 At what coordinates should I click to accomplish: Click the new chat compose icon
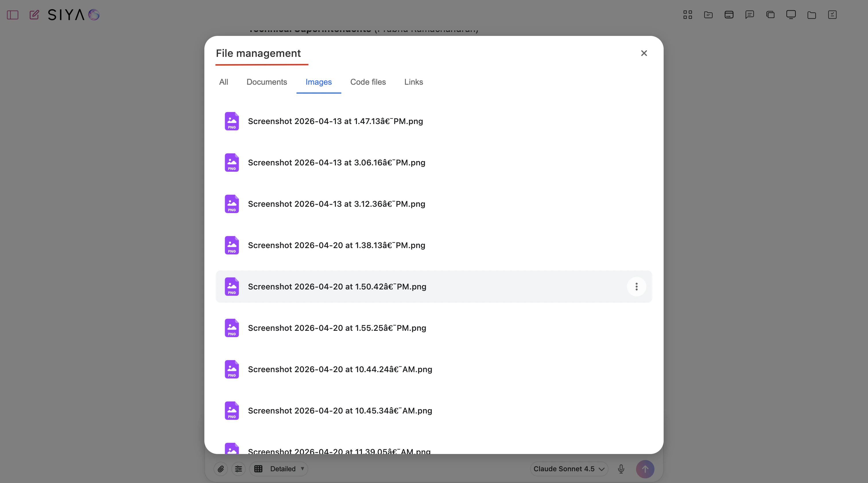(x=34, y=15)
